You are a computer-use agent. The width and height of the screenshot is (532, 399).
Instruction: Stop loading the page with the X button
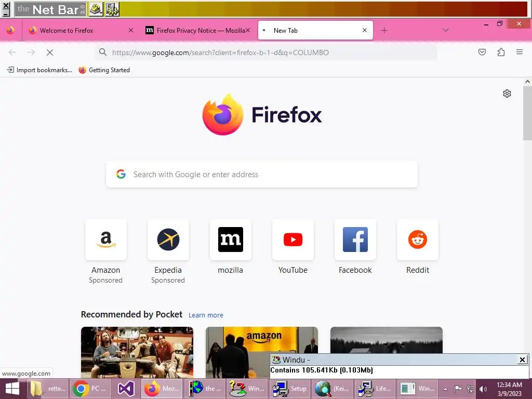click(x=50, y=52)
